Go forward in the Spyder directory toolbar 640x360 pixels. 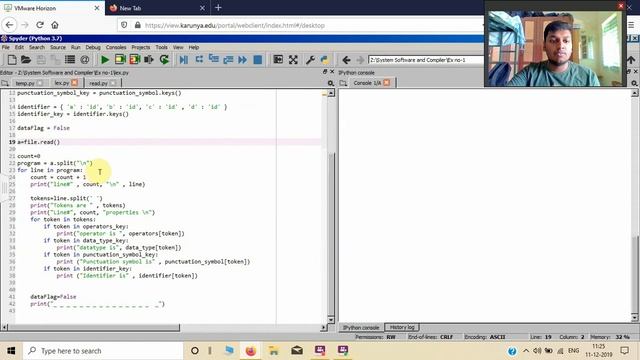point(360,60)
